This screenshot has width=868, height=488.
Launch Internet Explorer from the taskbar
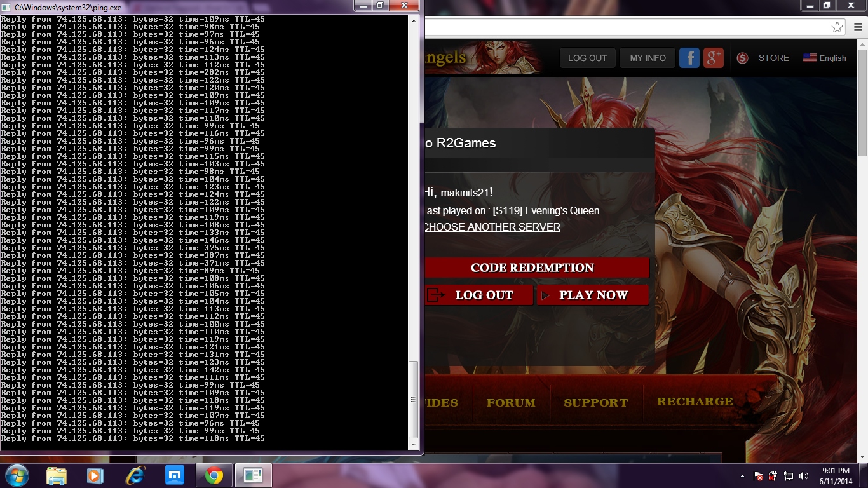point(135,475)
